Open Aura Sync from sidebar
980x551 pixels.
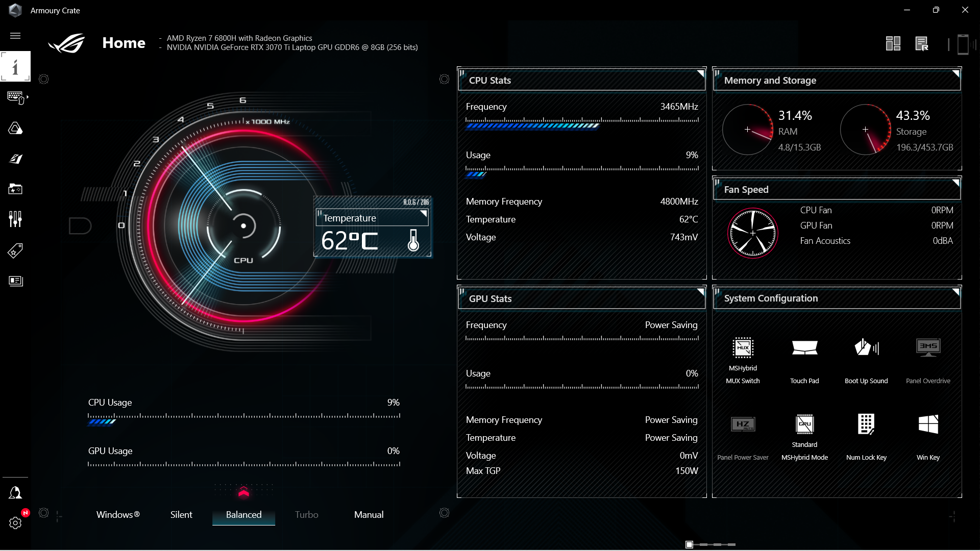15,128
